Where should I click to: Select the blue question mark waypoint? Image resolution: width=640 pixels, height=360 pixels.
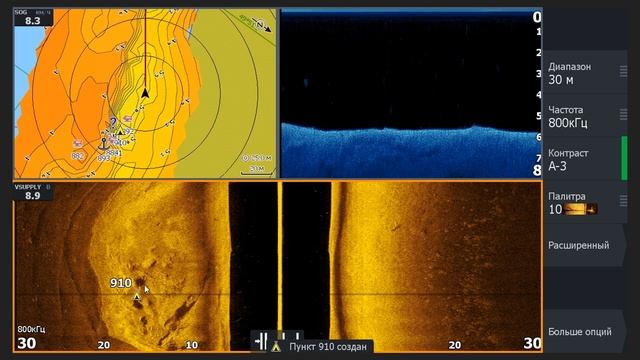click(x=113, y=122)
